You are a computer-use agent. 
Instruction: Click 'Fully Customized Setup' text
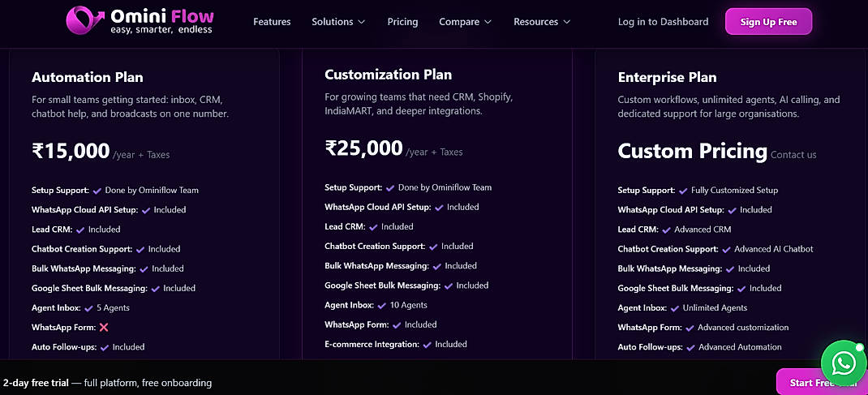[x=735, y=191]
